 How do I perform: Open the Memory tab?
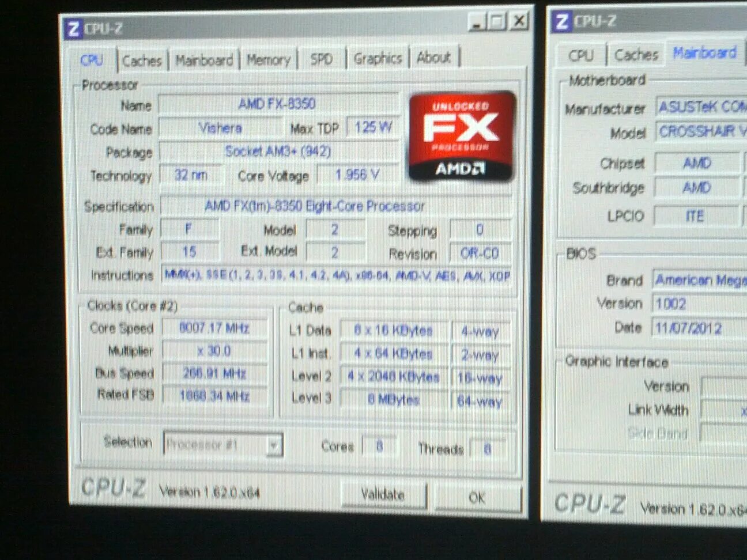click(x=268, y=59)
